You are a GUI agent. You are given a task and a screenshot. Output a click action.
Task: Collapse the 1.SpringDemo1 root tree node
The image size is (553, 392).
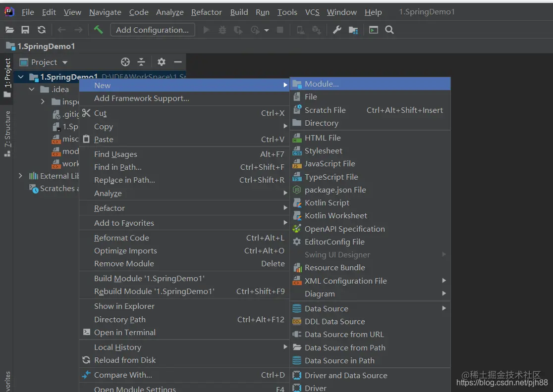point(21,77)
